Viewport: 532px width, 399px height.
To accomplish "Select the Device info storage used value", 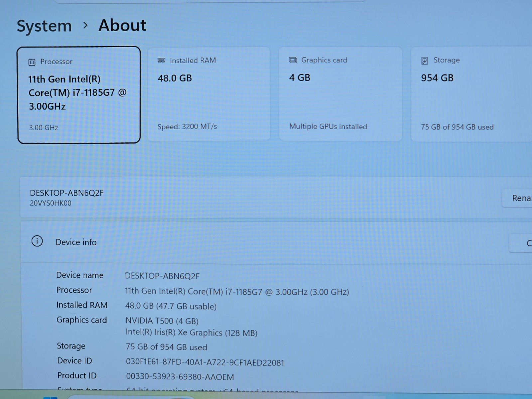I will (x=166, y=347).
